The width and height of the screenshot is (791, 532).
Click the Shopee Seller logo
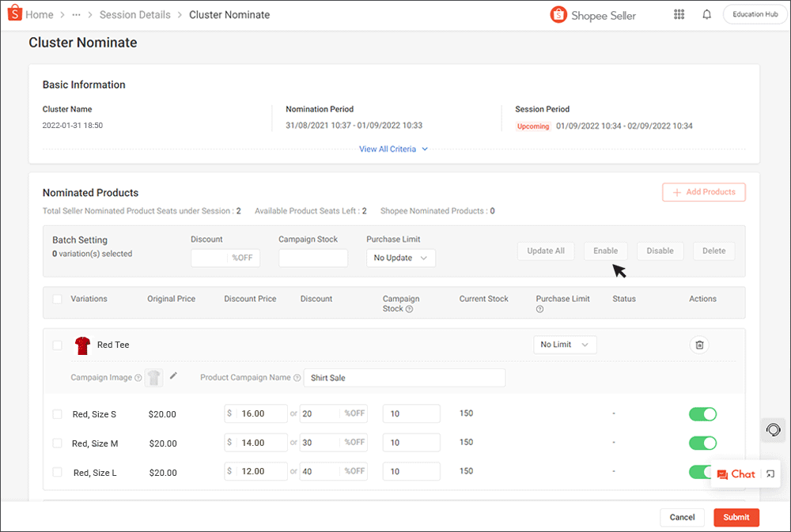pos(558,14)
